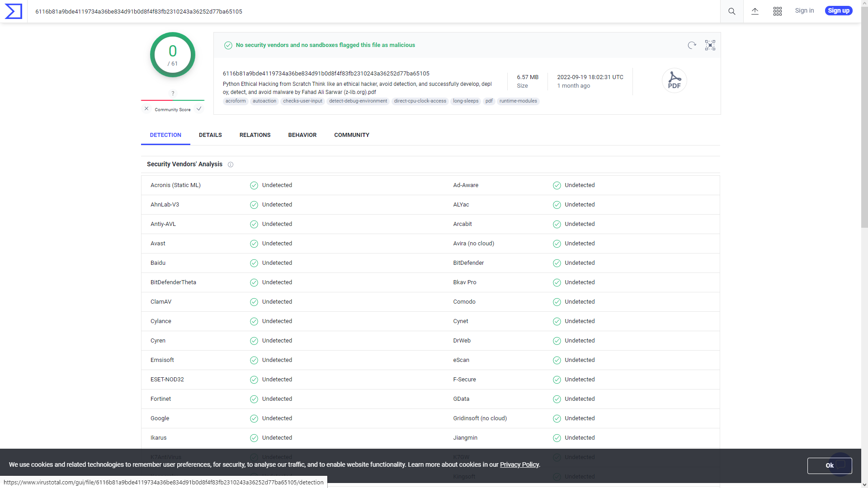Viewport: 868px width, 488px height.
Task: Click the Ad-Aware undetected check icon
Action: click(x=557, y=186)
